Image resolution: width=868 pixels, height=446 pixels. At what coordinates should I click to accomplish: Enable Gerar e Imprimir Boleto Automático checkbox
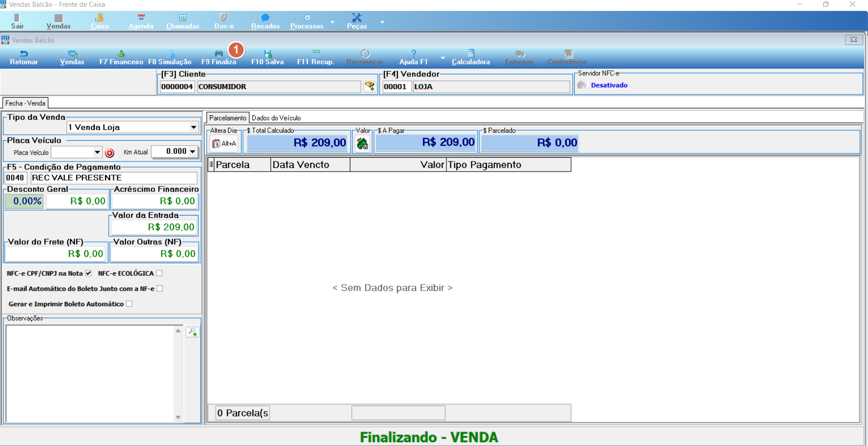[129, 304]
